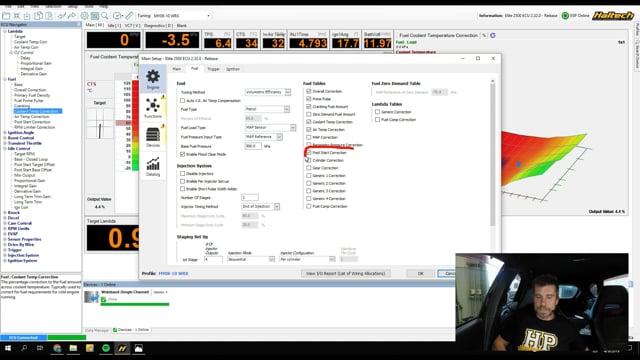Click the refresh icon beside the 3D chart title
This screenshot has height=360, width=640.
click(x=493, y=36)
